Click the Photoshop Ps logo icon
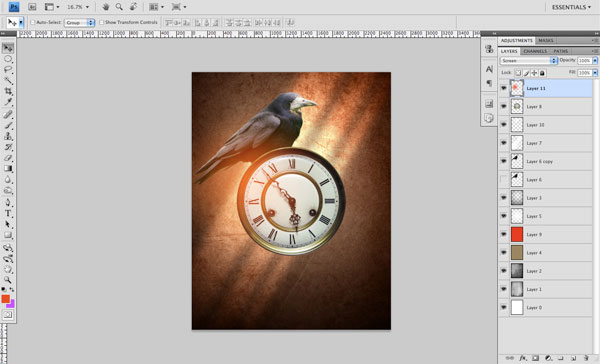The height and width of the screenshot is (364, 600). pyautogui.click(x=14, y=7)
